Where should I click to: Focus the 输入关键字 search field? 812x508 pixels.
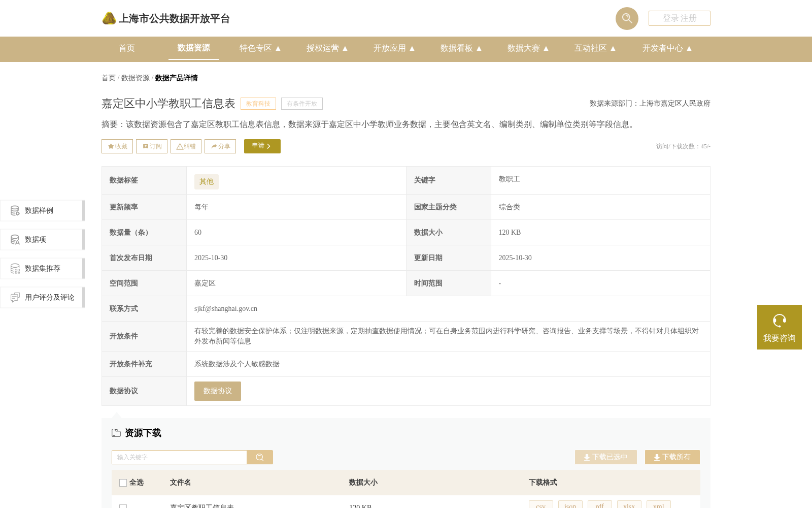(179, 457)
